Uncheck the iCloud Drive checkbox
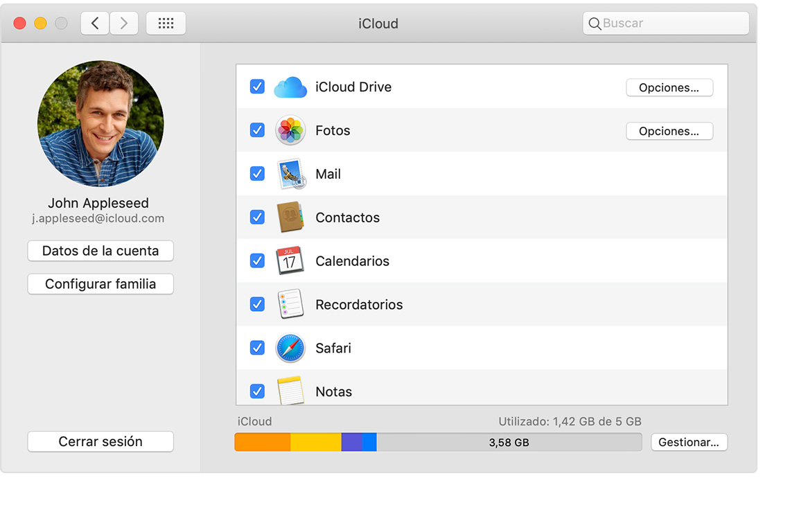The height and width of the screenshot is (532, 808). [257, 87]
